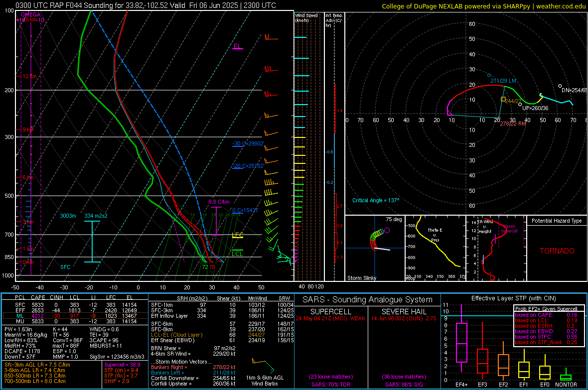Click the '3003m' inflow layer top label
The height and width of the screenshot is (390, 588).
click(x=68, y=216)
